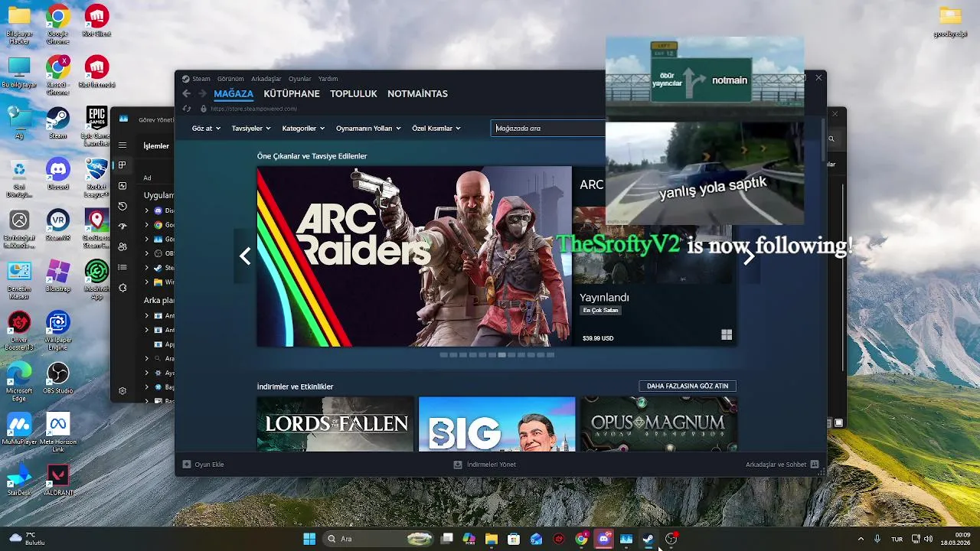
Task: Switch to the KÜTÜPHANE tab
Action: click(292, 94)
